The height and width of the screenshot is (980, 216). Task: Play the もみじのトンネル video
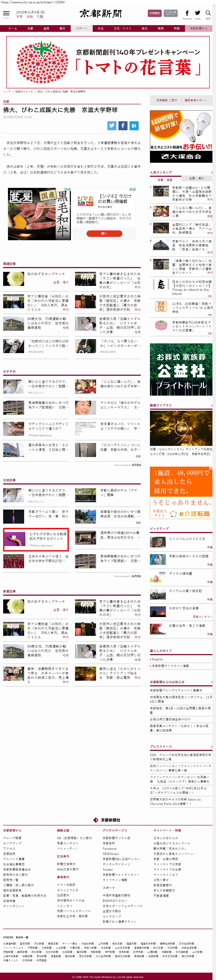(181, 429)
